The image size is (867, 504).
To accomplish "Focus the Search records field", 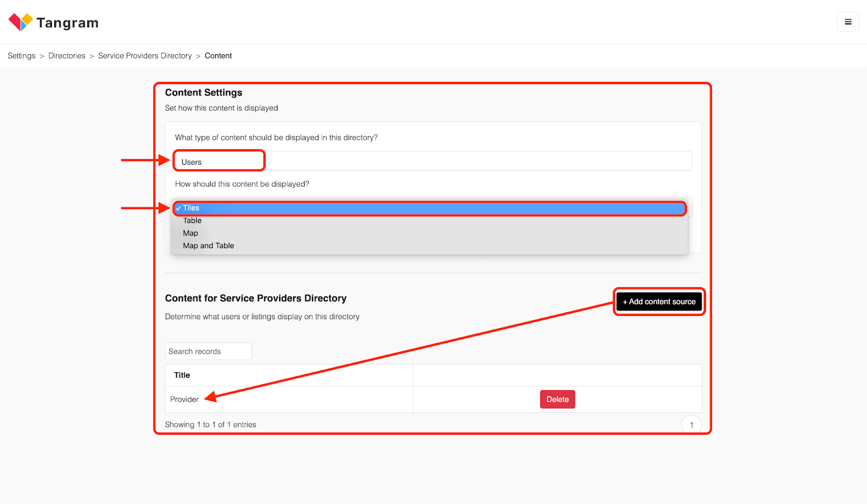I will 209,351.
